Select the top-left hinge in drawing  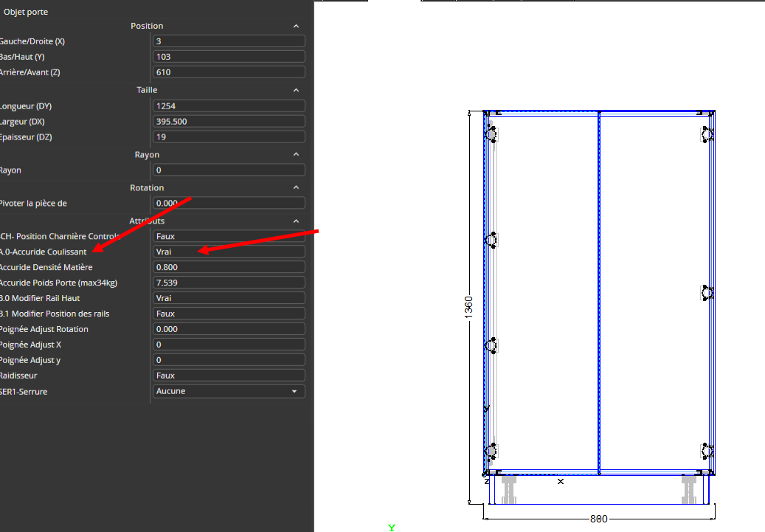click(491, 134)
